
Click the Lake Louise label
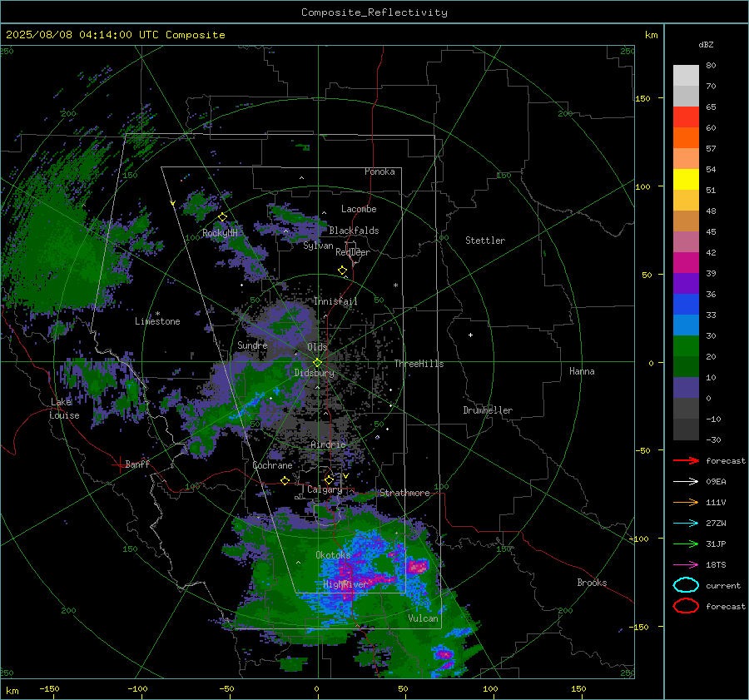[x=64, y=409]
